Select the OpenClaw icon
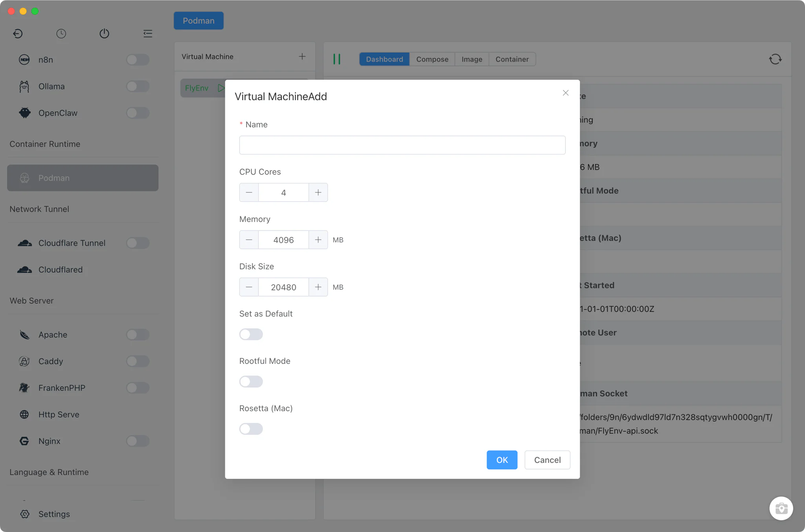805x532 pixels. click(24, 113)
